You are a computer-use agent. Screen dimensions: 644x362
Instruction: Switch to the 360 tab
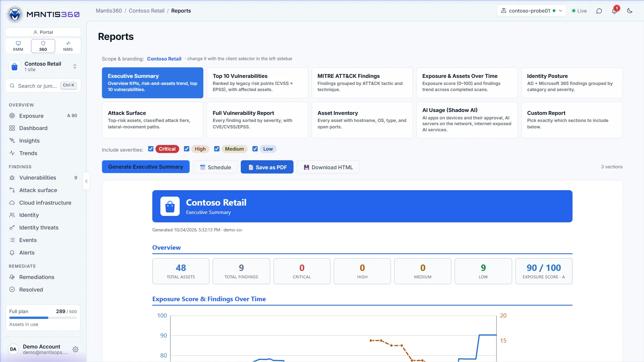coord(43,46)
